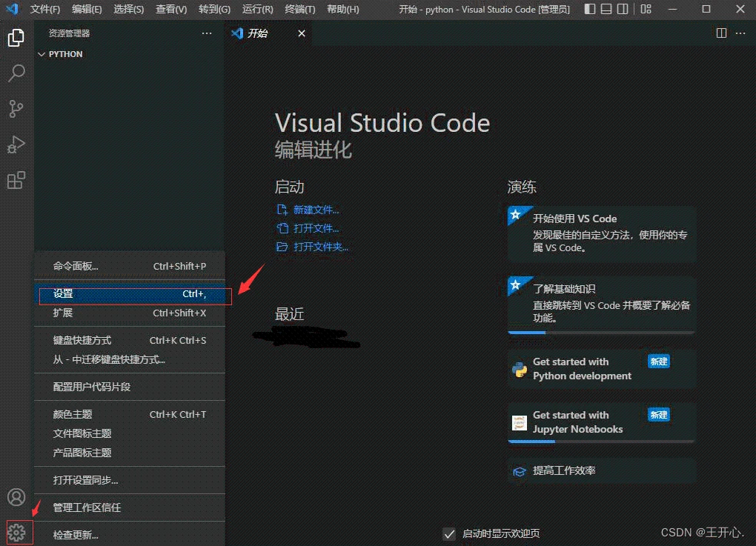Open the 提高工作效率 walkthrough
756x546 pixels.
(601, 471)
